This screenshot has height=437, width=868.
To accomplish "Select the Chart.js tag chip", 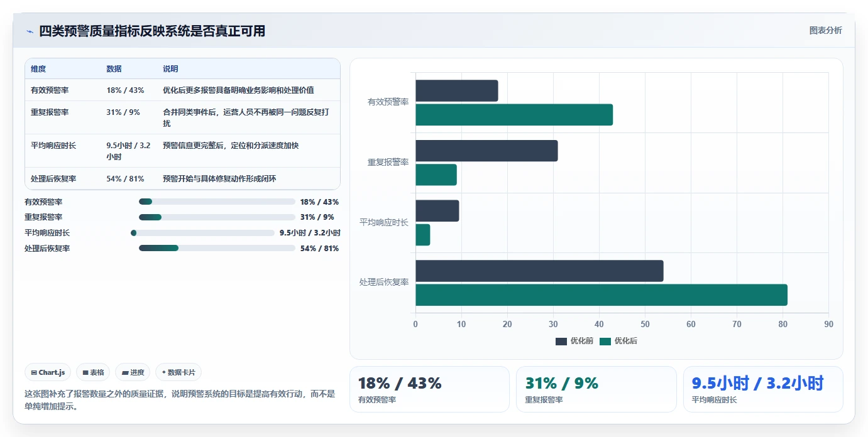I will coord(48,372).
